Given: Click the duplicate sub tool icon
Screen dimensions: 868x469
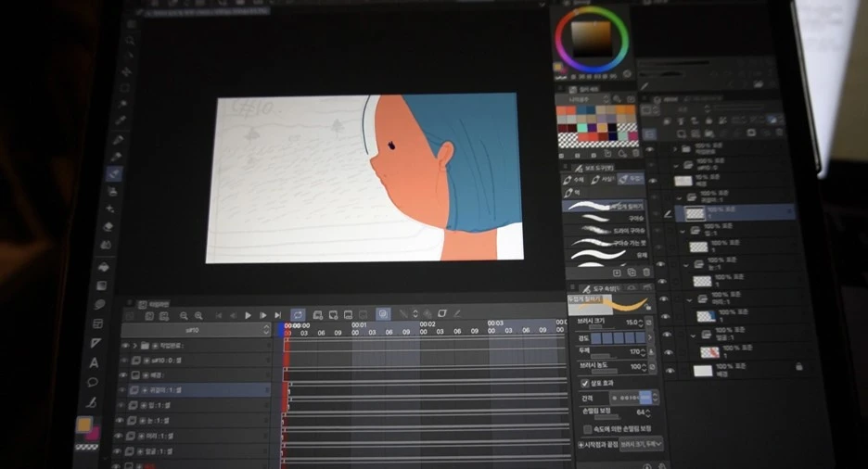Looking at the screenshot, I should tap(632, 273).
